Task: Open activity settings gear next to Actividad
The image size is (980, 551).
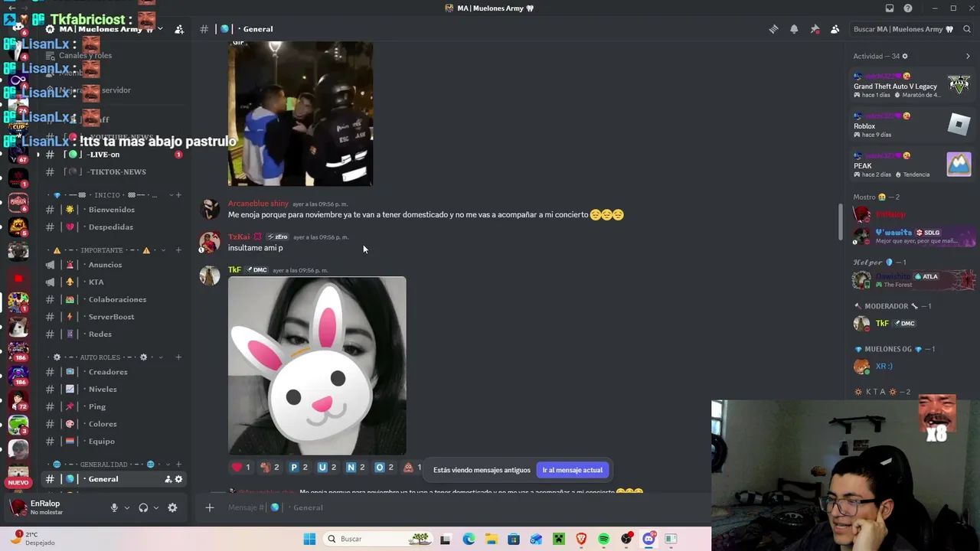Action: [x=905, y=56]
